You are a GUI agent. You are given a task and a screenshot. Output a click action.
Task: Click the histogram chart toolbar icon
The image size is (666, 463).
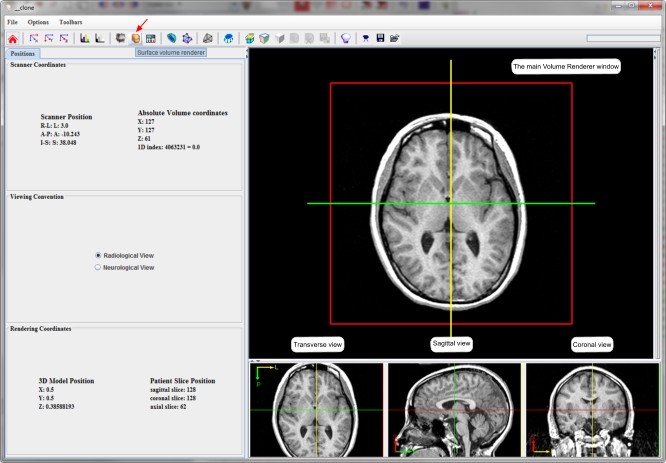tap(84, 38)
